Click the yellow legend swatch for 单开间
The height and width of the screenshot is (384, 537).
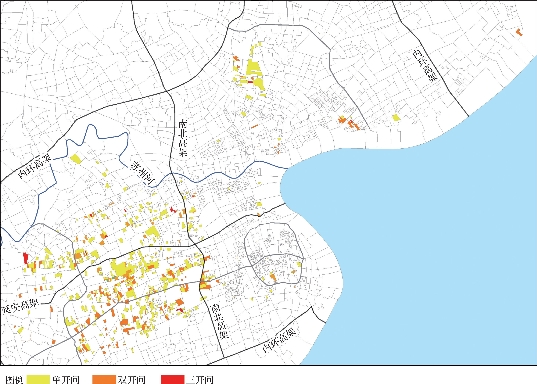(x=38, y=379)
